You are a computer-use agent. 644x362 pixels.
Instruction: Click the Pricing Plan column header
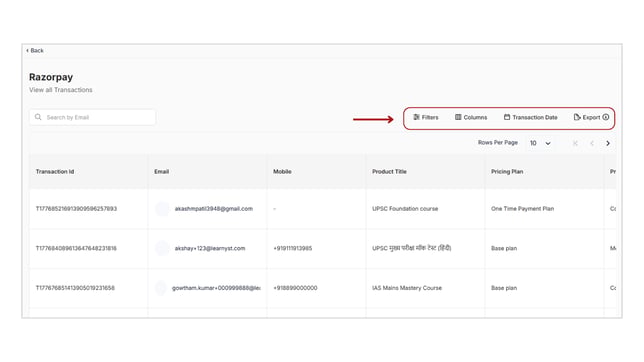click(507, 172)
